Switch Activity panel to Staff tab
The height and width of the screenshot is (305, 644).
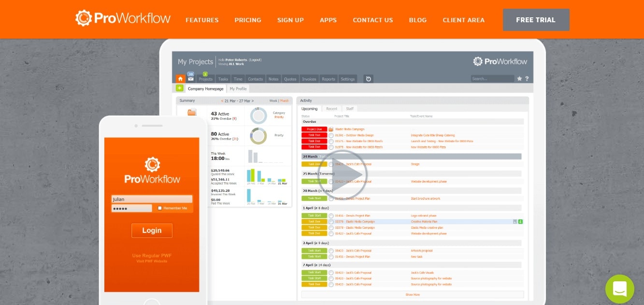[x=350, y=109]
